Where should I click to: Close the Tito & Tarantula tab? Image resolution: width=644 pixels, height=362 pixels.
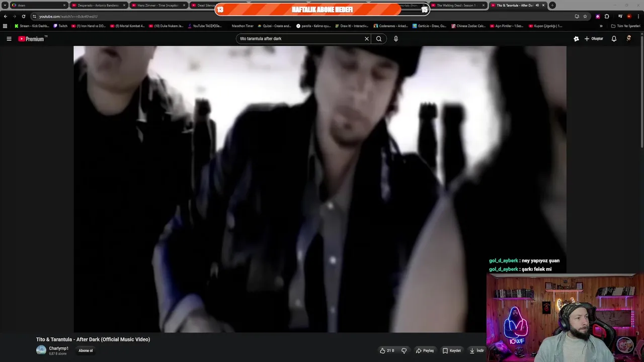(x=543, y=6)
